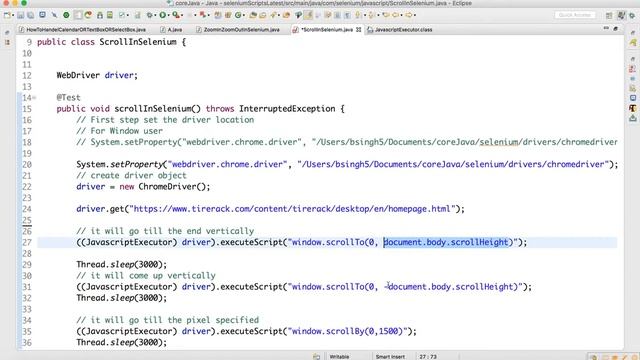Click the tirerack.com URL string
The image size is (640, 360).
pyautogui.click(x=292, y=209)
